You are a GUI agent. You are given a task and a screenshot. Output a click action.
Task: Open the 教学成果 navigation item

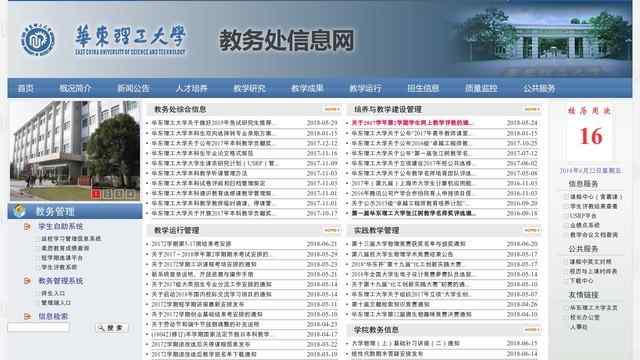coord(307,88)
